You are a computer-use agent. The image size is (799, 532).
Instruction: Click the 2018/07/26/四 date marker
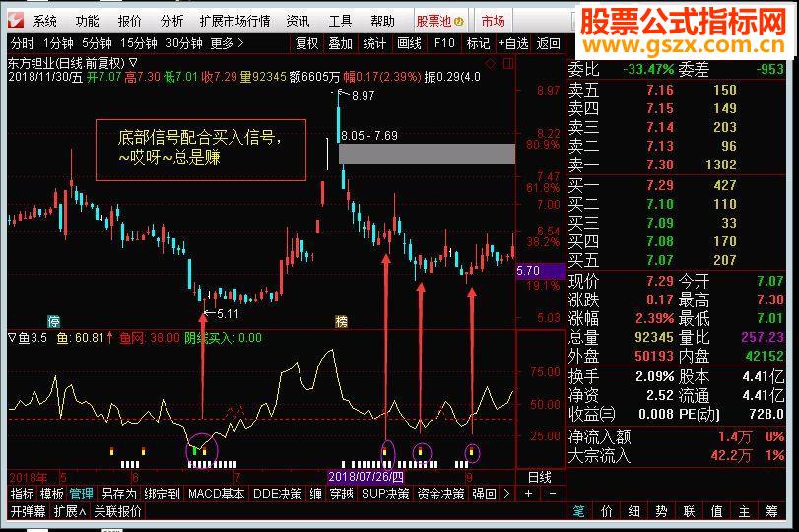tap(366, 477)
